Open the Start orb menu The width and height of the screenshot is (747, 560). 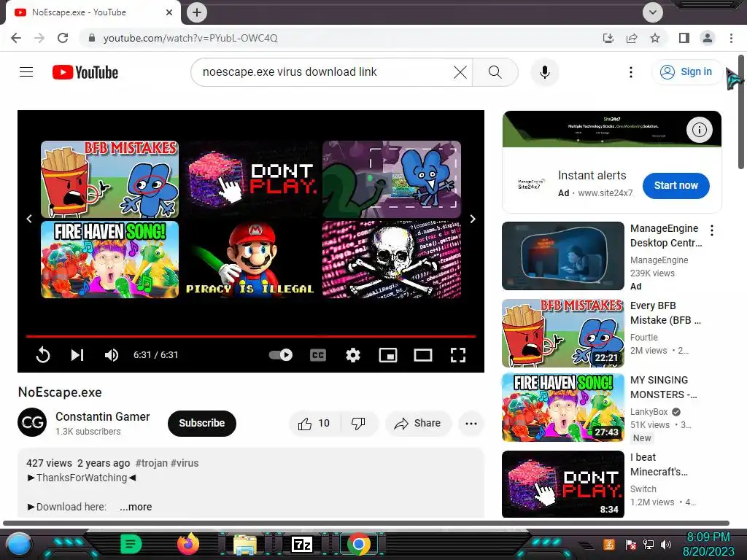point(18,544)
